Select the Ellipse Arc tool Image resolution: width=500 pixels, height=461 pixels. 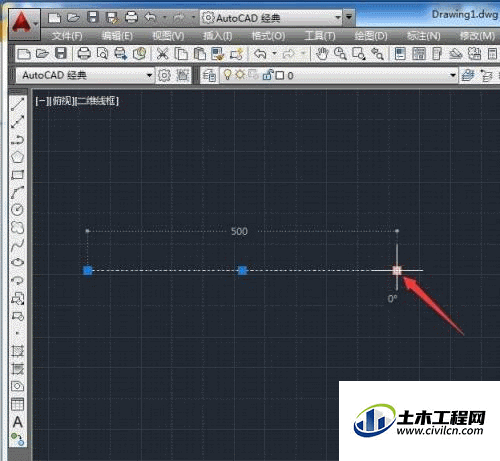pyautogui.click(x=17, y=280)
